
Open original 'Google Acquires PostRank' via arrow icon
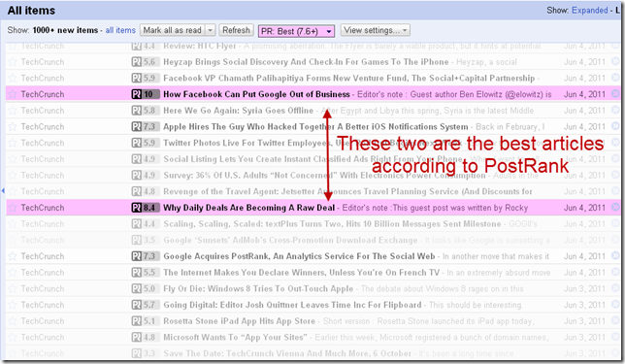pos(615,255)
